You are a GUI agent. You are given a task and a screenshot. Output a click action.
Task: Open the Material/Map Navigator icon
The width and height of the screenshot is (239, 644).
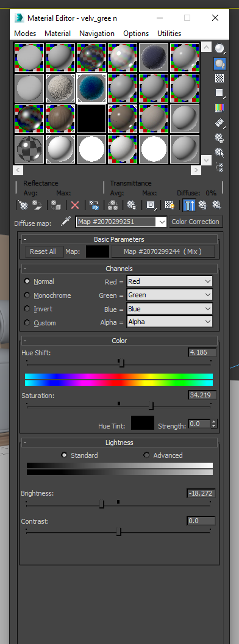219,167
